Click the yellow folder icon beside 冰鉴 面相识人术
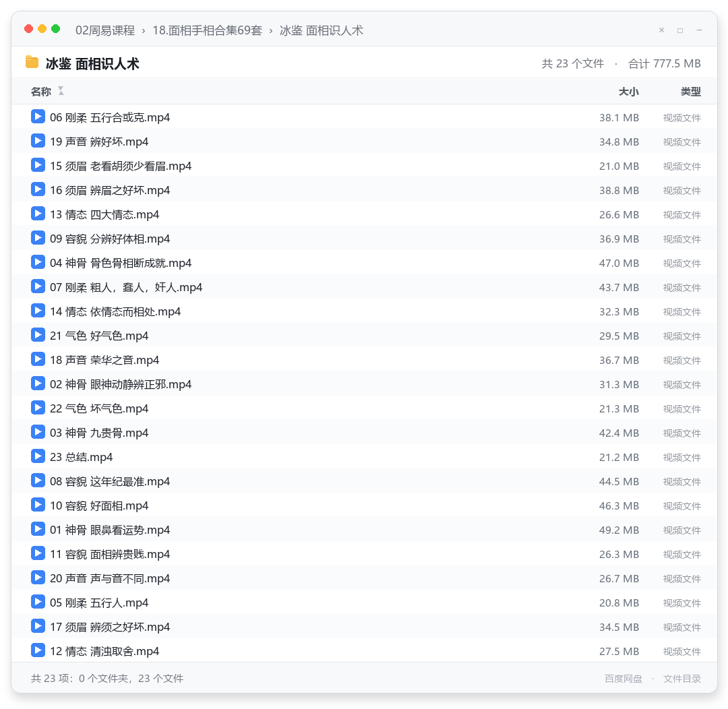 tap(32, 62)
